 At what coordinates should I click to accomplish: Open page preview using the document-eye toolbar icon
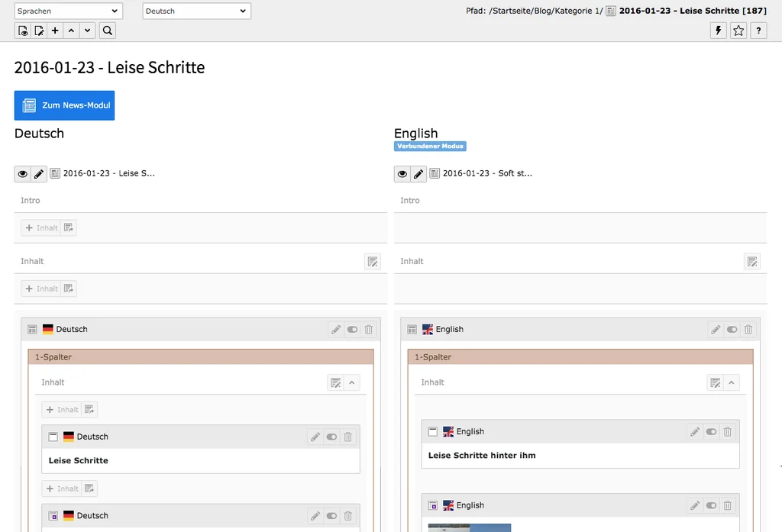(x=22, y=31)
